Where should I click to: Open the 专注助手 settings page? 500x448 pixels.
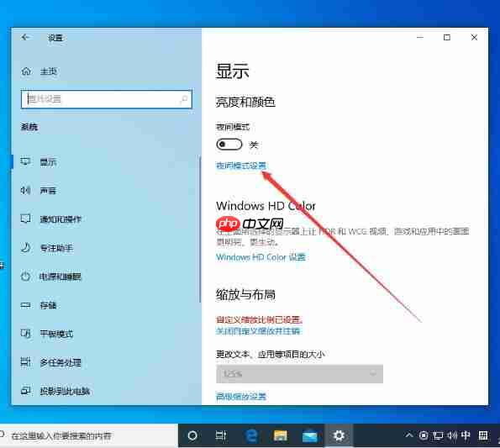(56, 248)
